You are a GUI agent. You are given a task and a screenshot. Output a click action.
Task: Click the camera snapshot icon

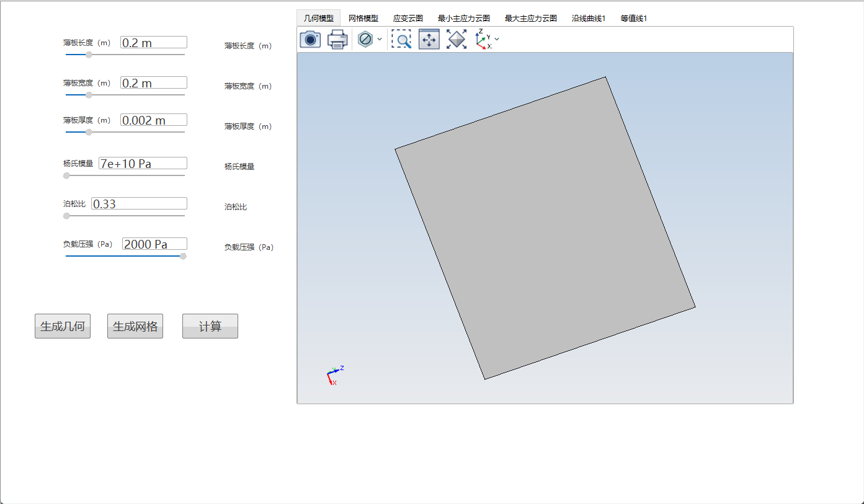(310, 39)
